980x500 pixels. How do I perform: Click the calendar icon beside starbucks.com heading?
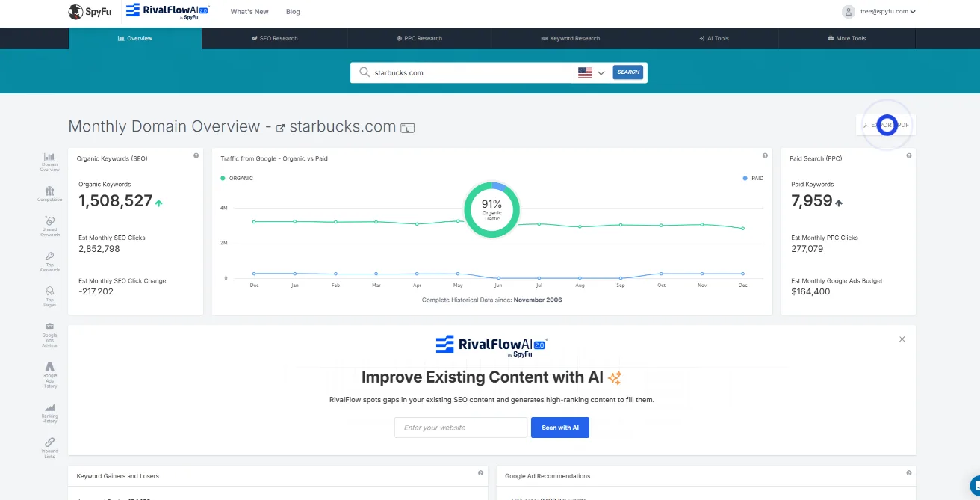[407, 128]
